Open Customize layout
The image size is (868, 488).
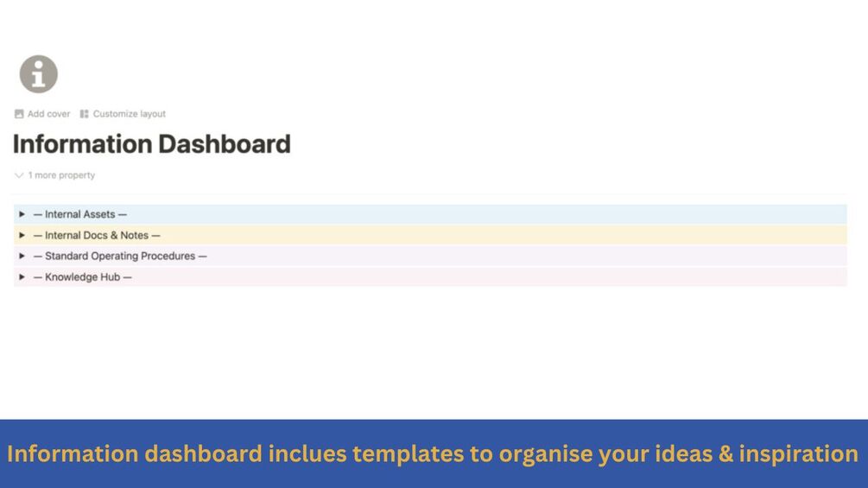point(129,114)
